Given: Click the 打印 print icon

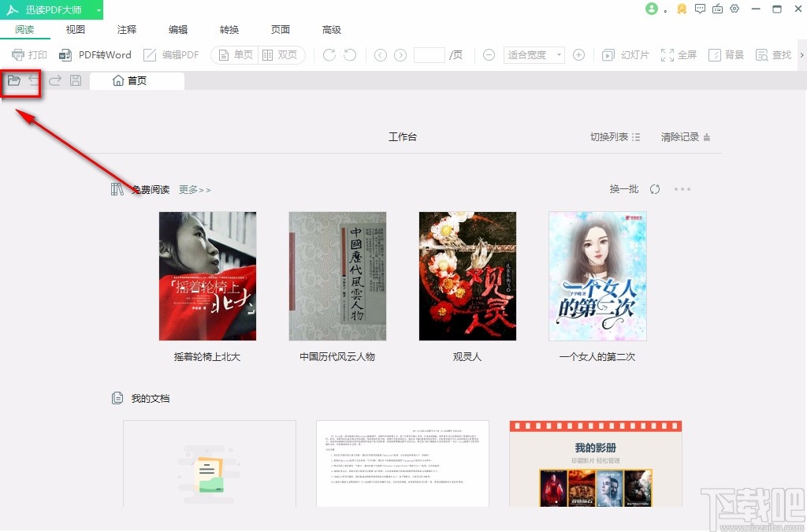Looking at the screenshot, I should [x=28, y=54].
